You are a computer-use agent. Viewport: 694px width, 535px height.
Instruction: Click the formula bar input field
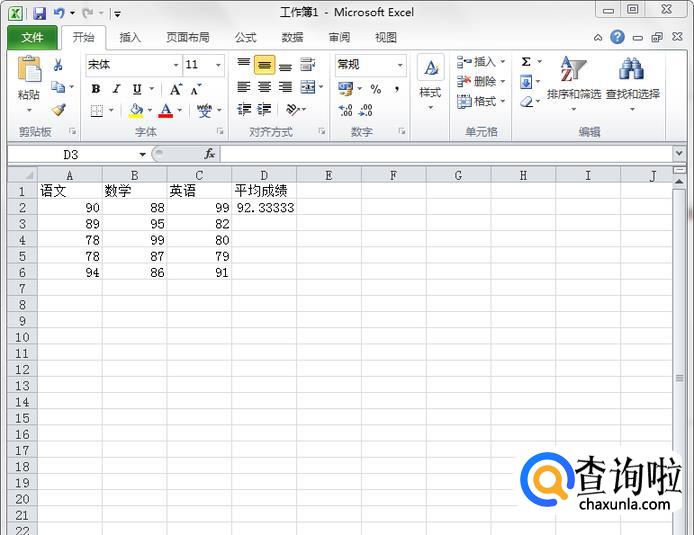(x=446, y=154)
